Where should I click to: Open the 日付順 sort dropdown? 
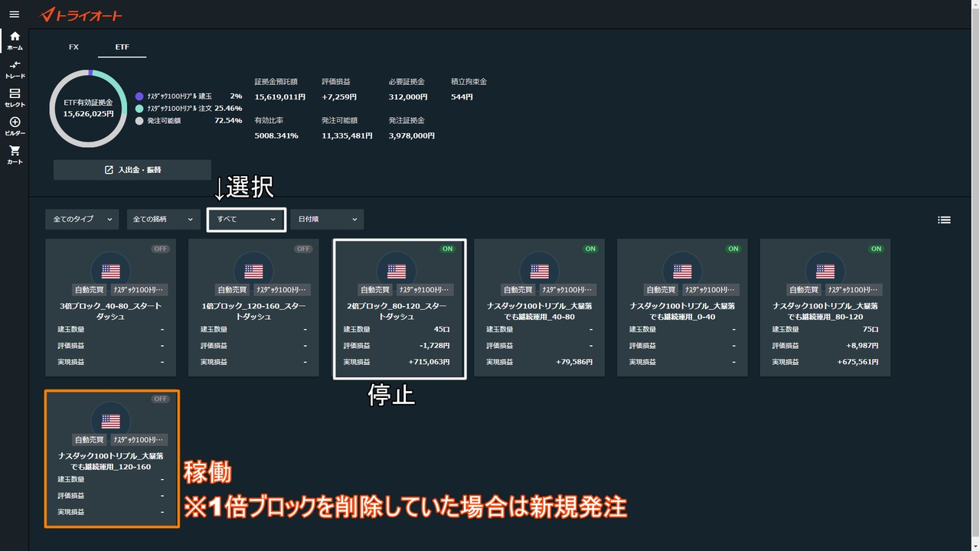327,220
